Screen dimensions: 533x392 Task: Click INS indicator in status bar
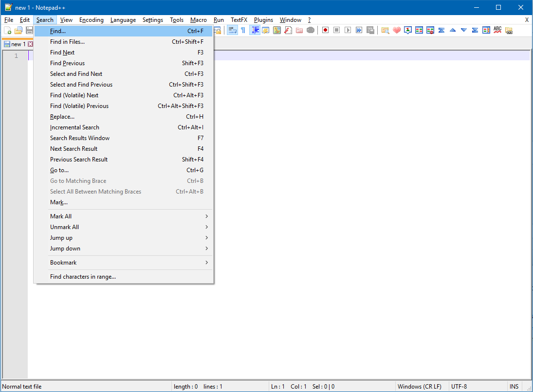click(514, 387)
